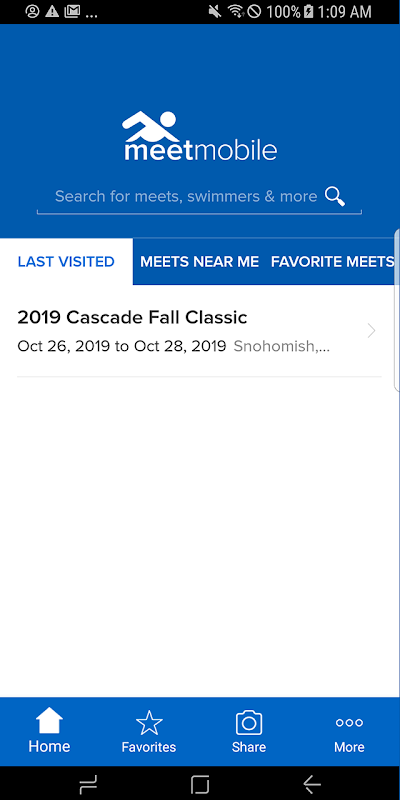Tap the meetmobile swimmer logo
The image size is (400, 800).
click(200, 135)
